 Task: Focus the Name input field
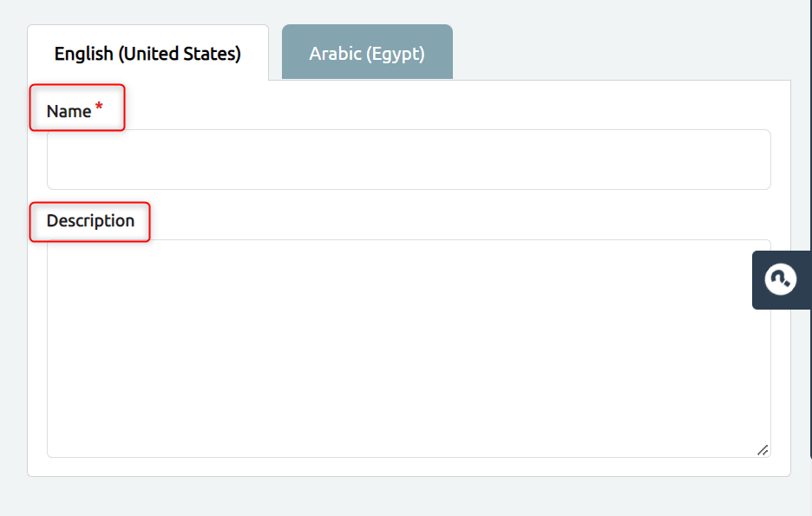tap(409, 160)
